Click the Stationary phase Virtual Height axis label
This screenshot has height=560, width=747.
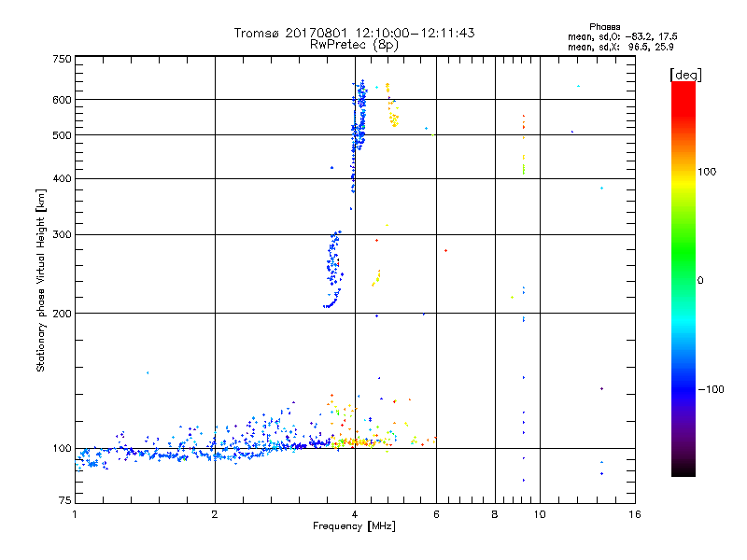pos(41,280)
